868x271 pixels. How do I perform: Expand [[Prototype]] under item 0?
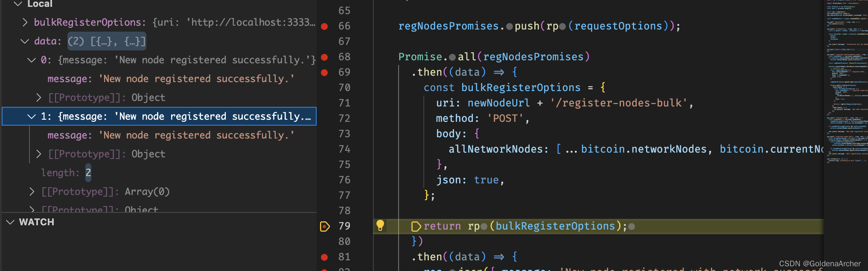(39, 98)
